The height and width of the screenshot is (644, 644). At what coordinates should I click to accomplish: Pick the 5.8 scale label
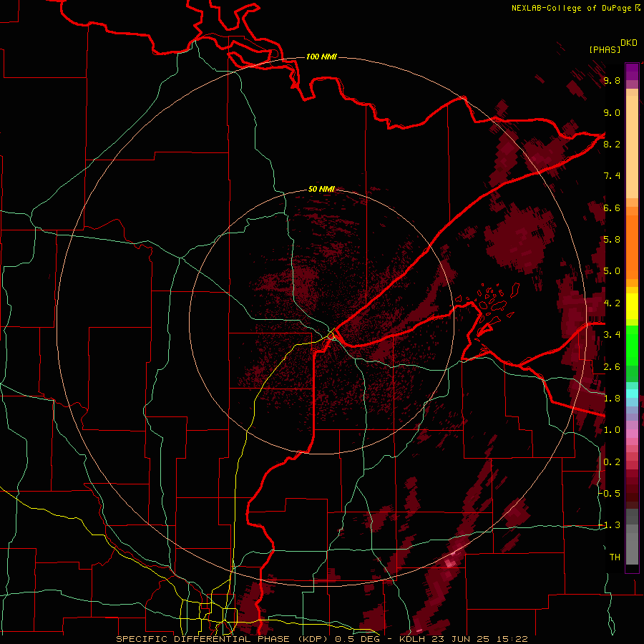pos(612,240)
